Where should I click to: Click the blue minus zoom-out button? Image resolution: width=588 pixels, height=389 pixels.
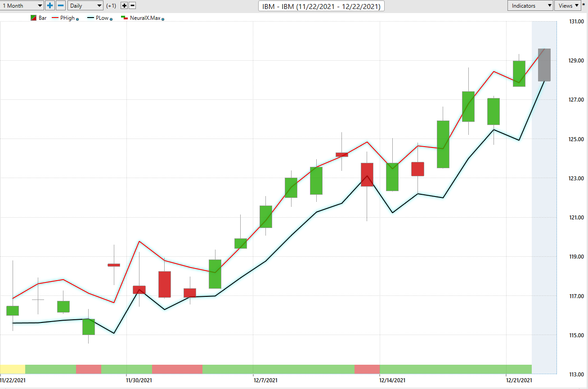pyautogui.click(x=61, y=6)
